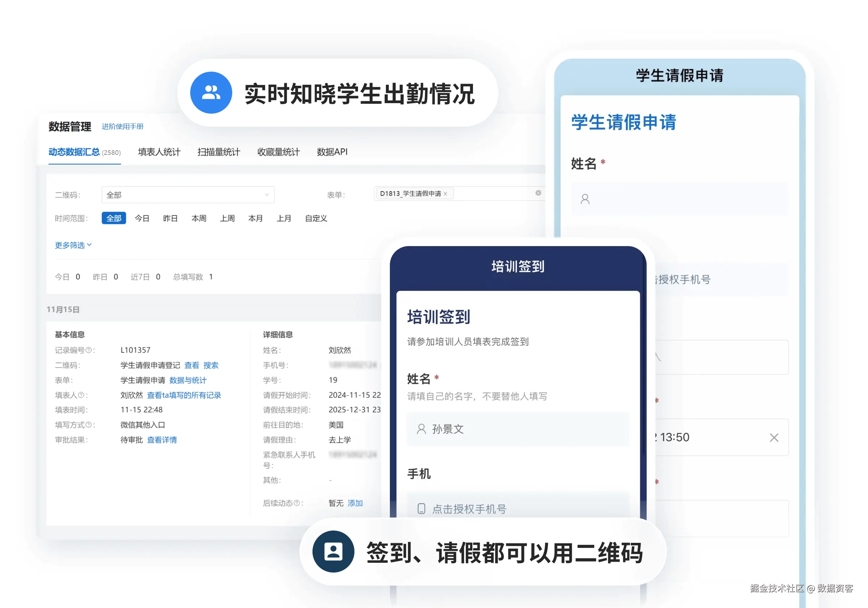Click the dark ID badge icon
Image resolution: width=868 pixels, height=608 pixels.
click(333, 551)
